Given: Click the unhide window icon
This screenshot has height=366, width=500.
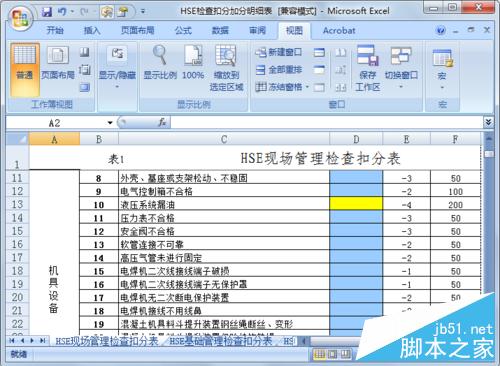Looking at the screenshot, I should [319, 87].
